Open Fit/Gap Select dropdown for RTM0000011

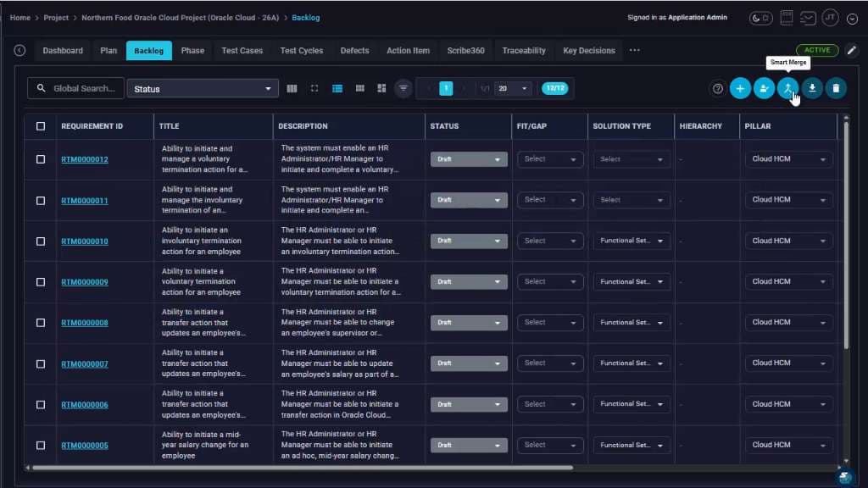(550, 200)
